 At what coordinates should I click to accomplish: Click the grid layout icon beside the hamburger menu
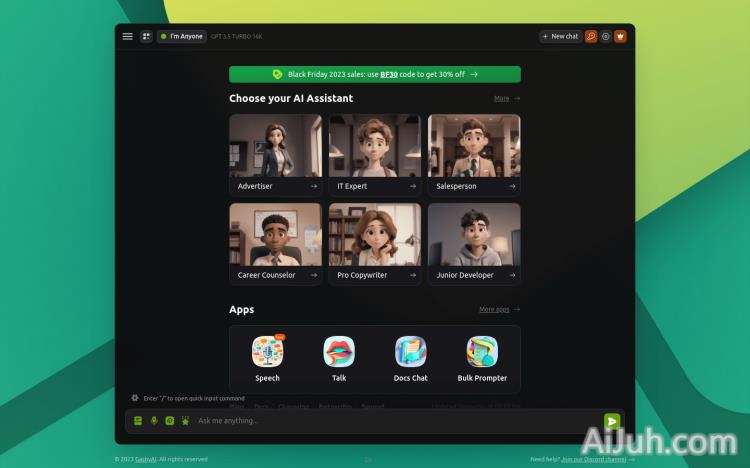(x=146, y=36)
